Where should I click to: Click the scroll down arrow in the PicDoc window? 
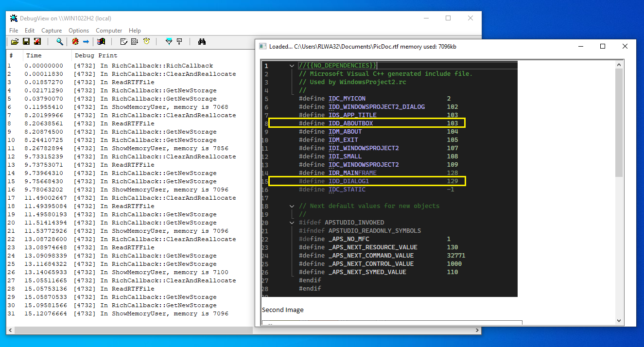coord(619,320)
